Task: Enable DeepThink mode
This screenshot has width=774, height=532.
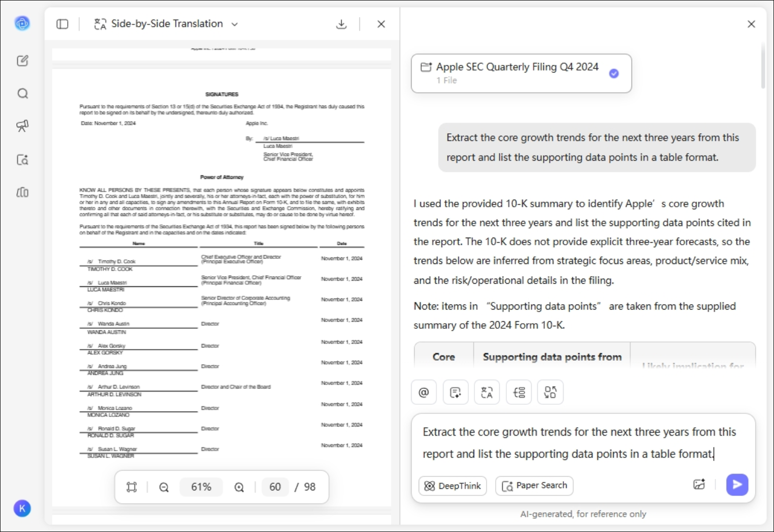Action: coord(452,486)
